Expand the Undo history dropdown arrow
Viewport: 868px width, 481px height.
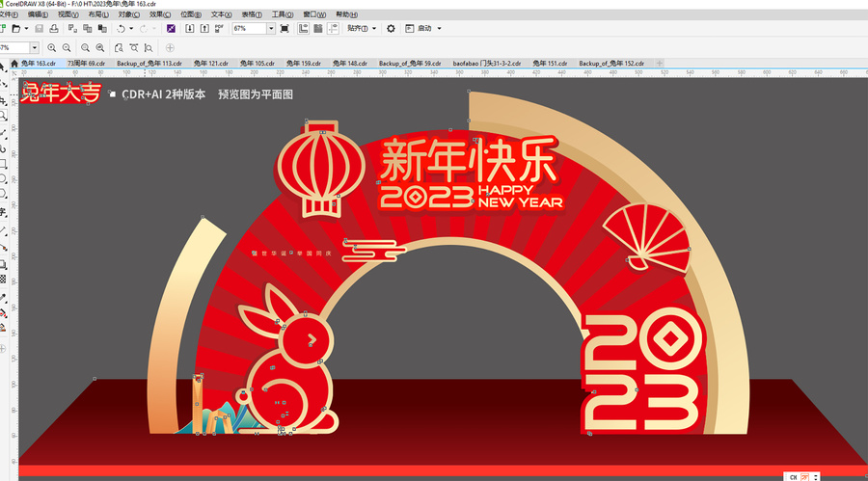tap(131, 28)
